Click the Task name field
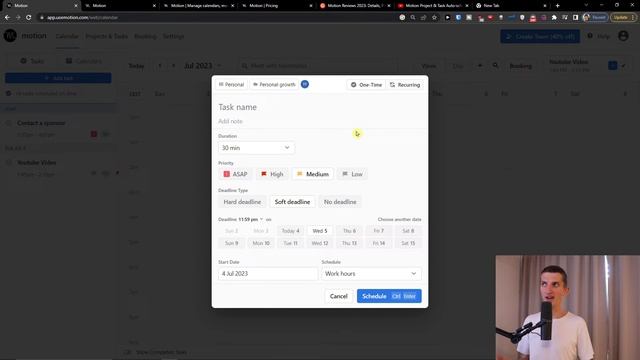The height and width of the screenshot is (360, 640). click(x=320, y=107)
